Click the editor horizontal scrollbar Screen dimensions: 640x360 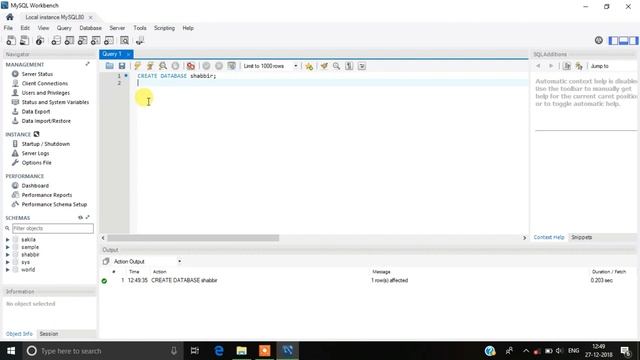tap(193, 238)
